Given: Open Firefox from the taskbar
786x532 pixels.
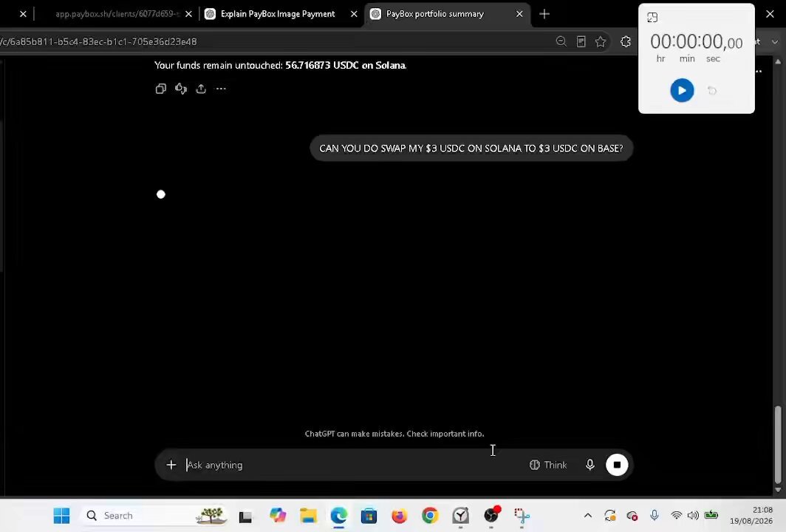Looking at the screenshot, I should click(399, 516).
